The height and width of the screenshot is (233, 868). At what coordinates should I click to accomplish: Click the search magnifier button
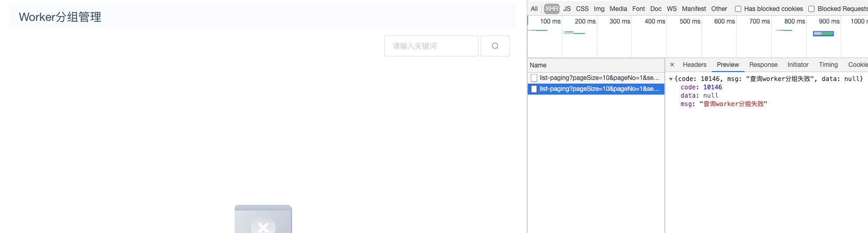click(x=495, y=46)
